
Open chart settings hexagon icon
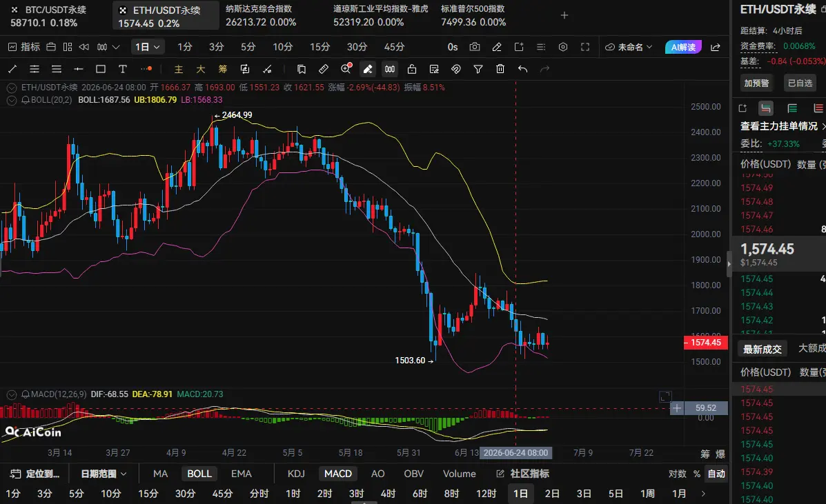click(x=563, y=47)
